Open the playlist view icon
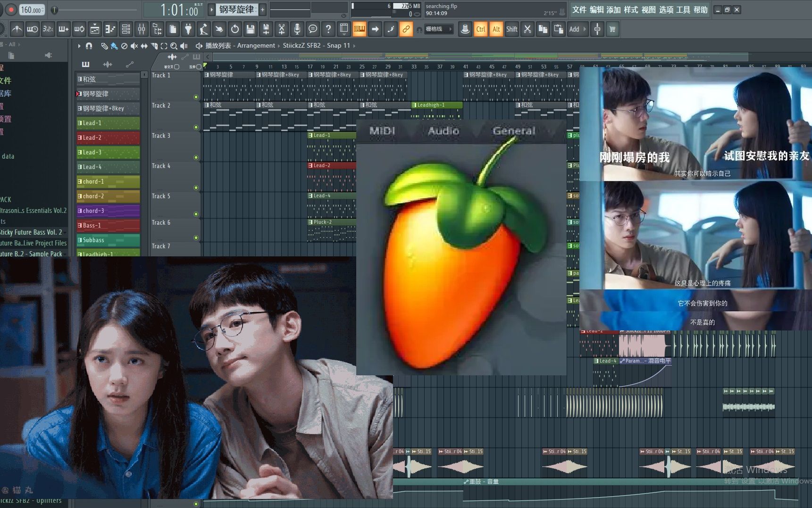Screen dimensions: 812x508 (95, 29)
